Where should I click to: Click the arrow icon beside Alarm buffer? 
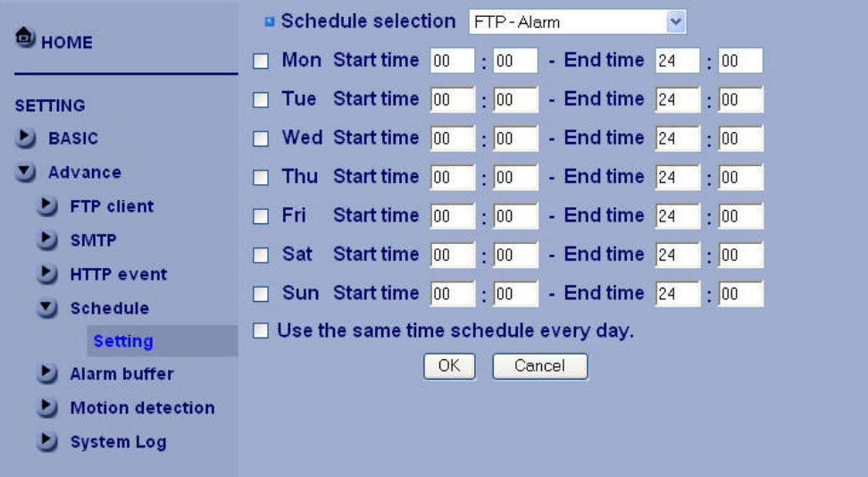tap(47, 374)
